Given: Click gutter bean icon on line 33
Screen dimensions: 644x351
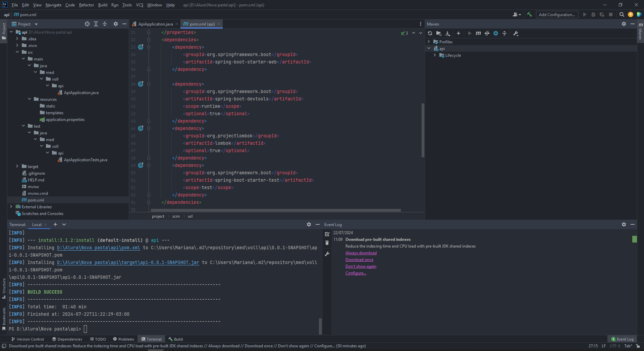Looking at the screenshot, I should pyautogui.click(x=141, y=47).
